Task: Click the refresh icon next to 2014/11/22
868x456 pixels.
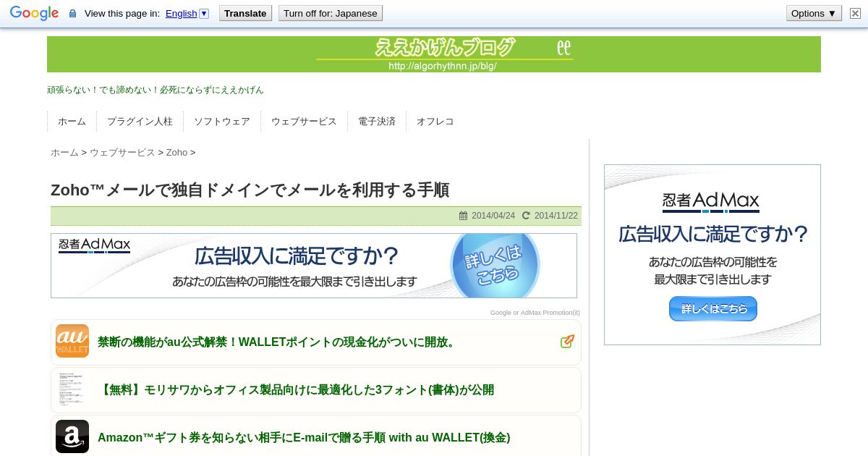Action: point(526,216)
